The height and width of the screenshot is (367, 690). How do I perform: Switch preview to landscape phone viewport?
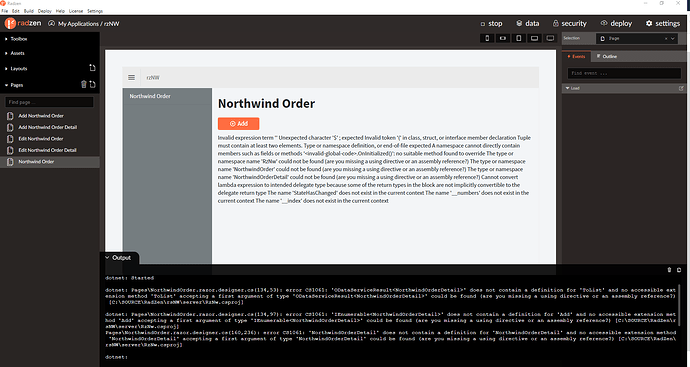click(503, 38)
